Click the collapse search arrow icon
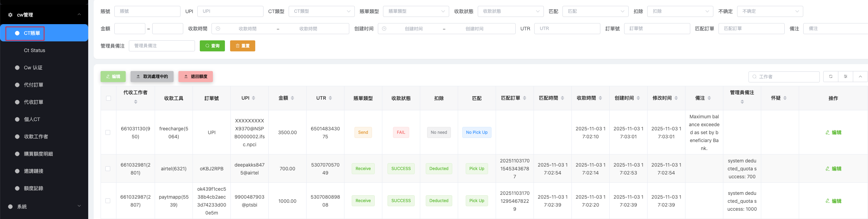 (860, 77)
